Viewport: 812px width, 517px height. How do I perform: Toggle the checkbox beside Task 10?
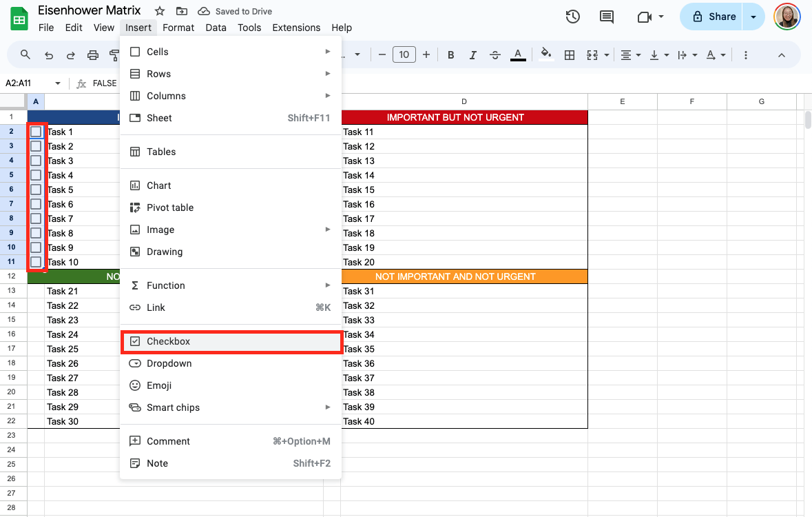coord(36,262)
